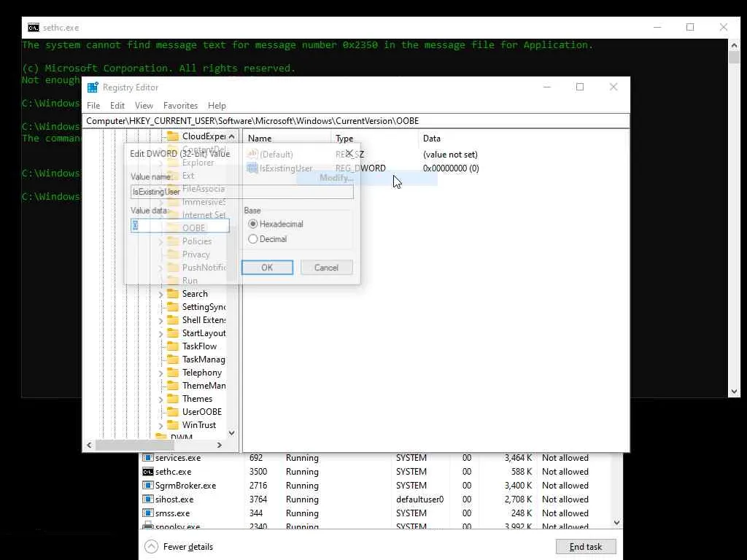Click defaultuser0 in the sihost.exe row
The width and height of the screenshot is (747, 560).
(x=419, y=499)
